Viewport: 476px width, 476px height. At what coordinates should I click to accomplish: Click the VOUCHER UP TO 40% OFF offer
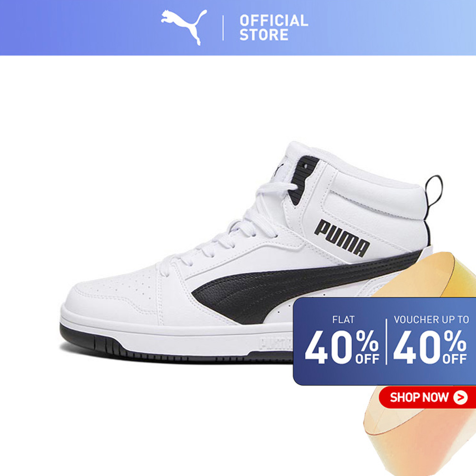[x=430, y=340]
